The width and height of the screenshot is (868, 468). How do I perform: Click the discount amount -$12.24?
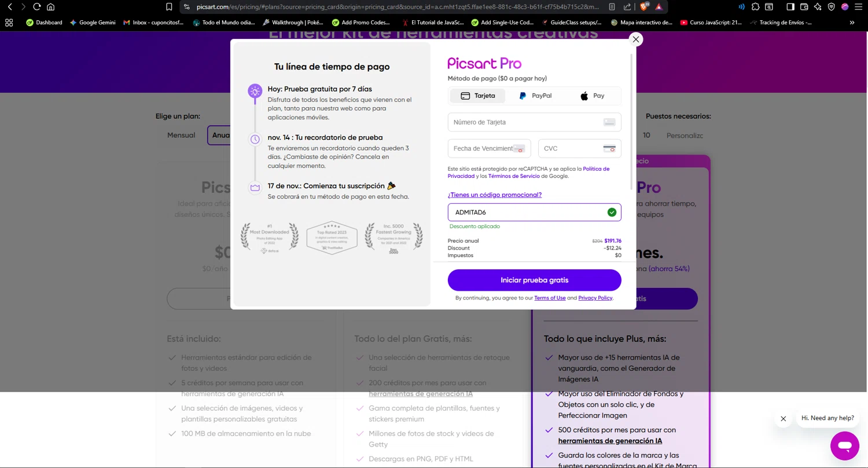coord(613,248)
